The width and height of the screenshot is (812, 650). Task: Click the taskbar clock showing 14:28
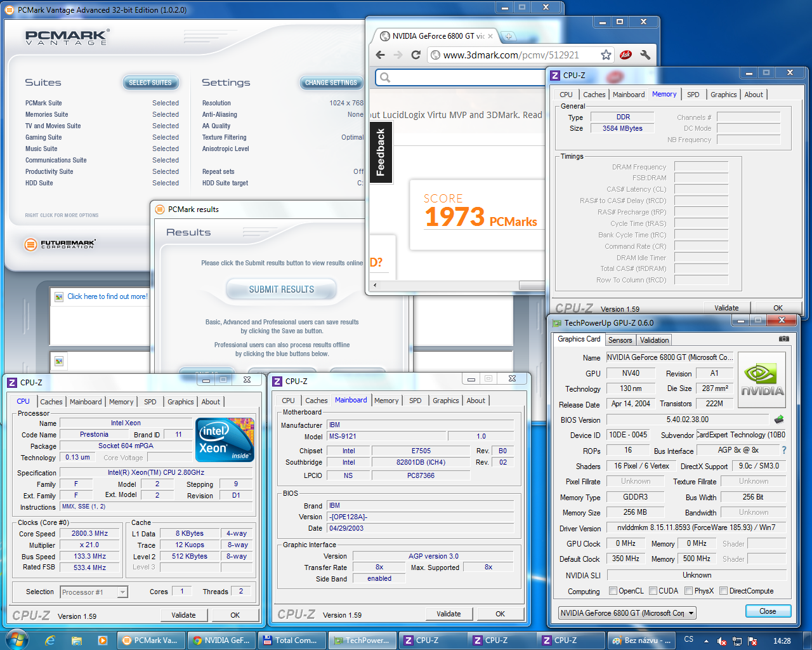pyautogui.click(x=782, y=641)
